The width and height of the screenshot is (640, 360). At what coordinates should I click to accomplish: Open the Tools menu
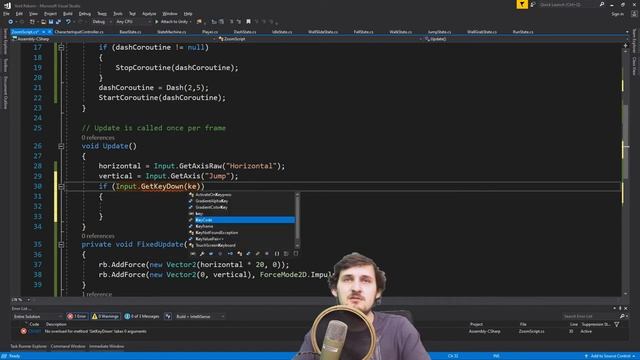click(x=118, y=13)
